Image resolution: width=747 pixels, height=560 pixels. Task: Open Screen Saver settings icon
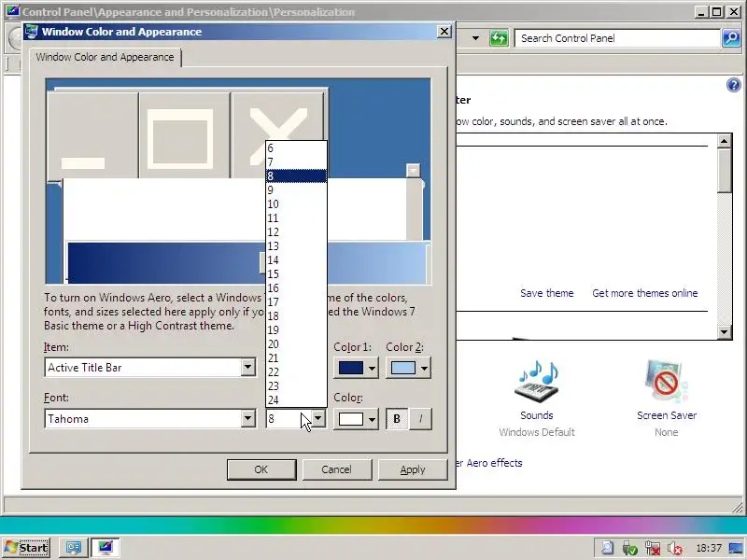666,383
